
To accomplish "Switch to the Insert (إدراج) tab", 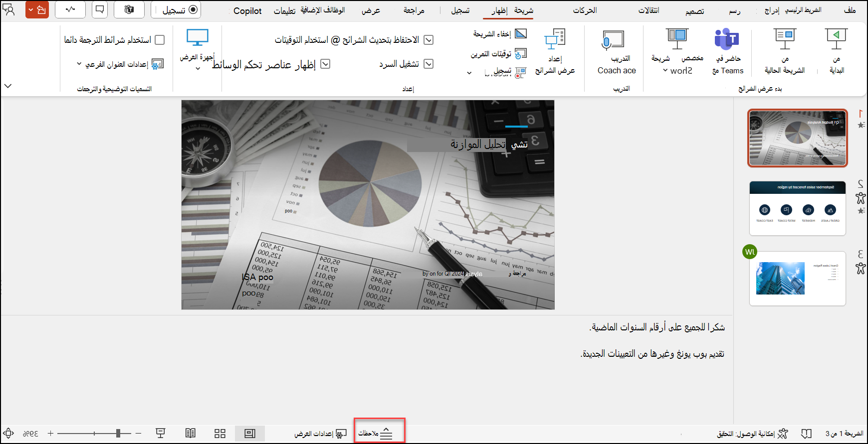I will (772, 10).
